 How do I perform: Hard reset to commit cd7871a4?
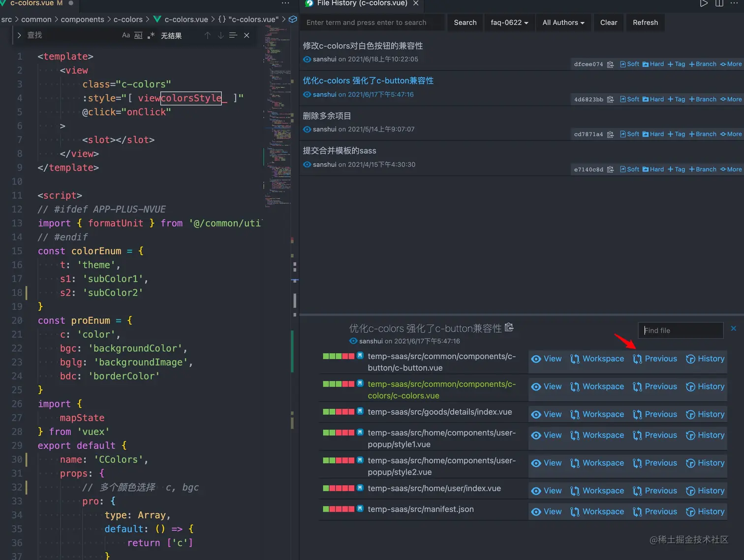pos(653,134)
